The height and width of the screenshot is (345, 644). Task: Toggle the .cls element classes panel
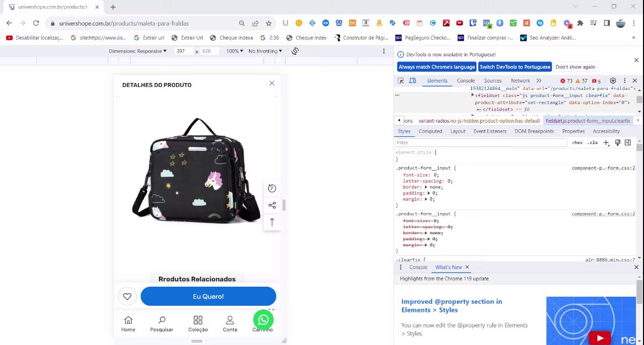[x=593, y=143]
